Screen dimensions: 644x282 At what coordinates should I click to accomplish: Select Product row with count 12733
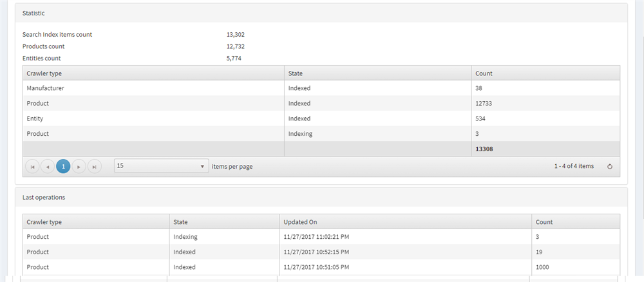[x=321, y=104]
